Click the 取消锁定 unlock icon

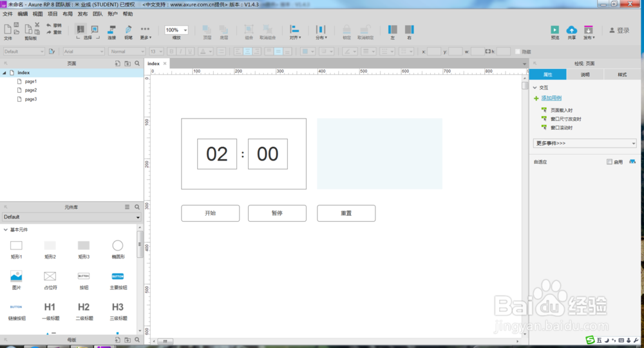click(x=365, y=29)
